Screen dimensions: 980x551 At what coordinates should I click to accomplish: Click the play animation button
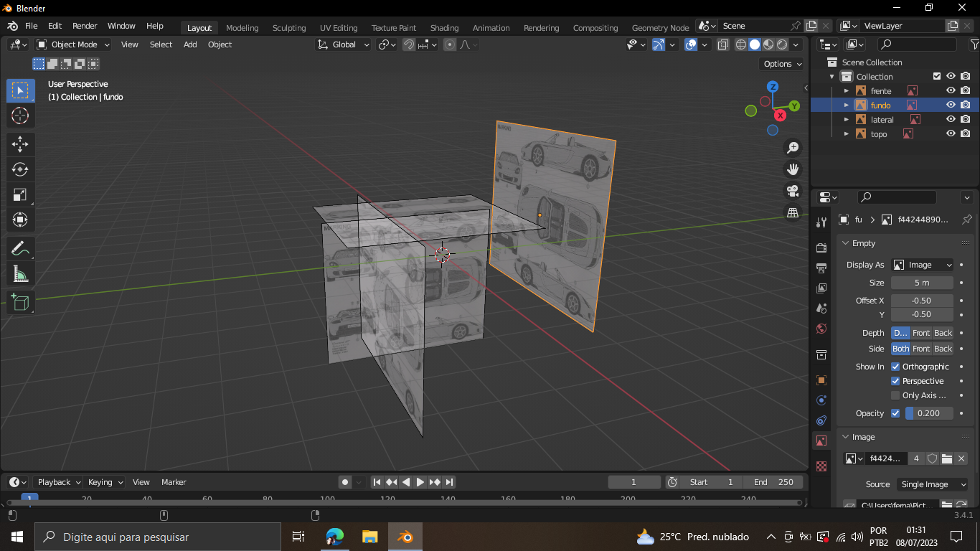click(x=420, y=482)
